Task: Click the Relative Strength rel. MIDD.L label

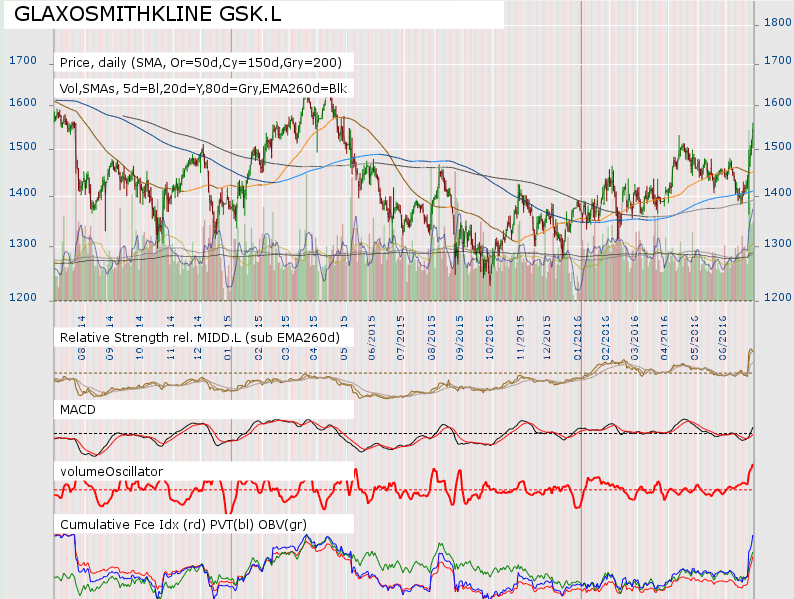Action: click(x=200, y=338)
